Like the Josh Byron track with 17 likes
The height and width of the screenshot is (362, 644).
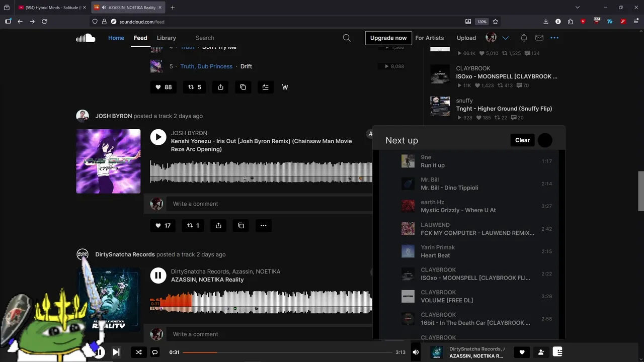163,226
